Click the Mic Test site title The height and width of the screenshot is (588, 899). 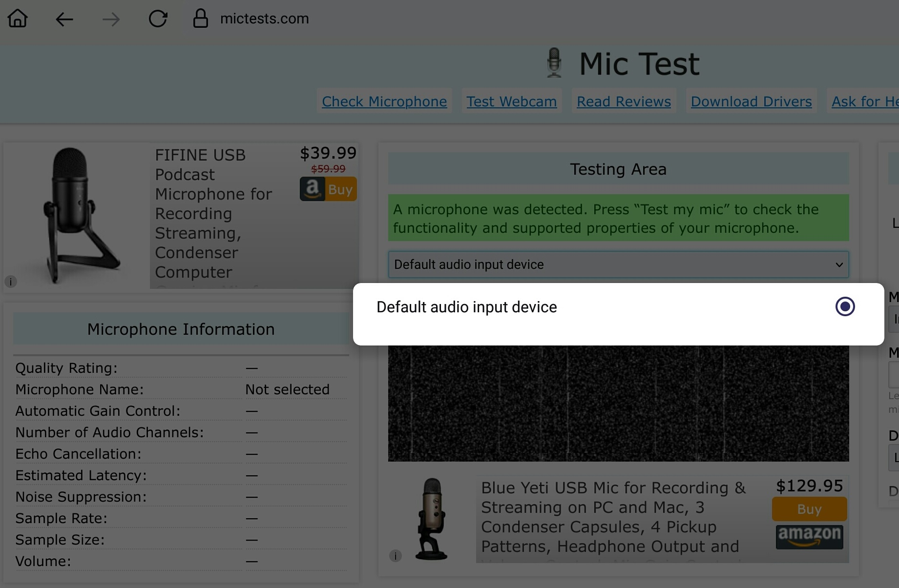(x=639, y=63)
